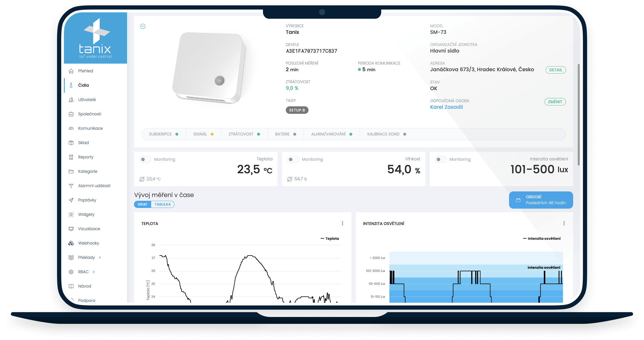Click the Přehled home icon in sidebar

(x=71, y=71)
